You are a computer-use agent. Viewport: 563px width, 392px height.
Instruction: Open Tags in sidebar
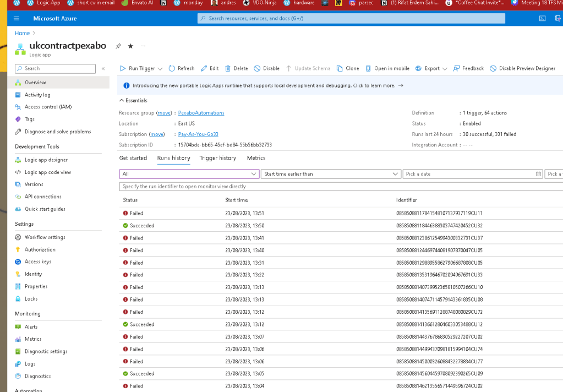point(29,119)
